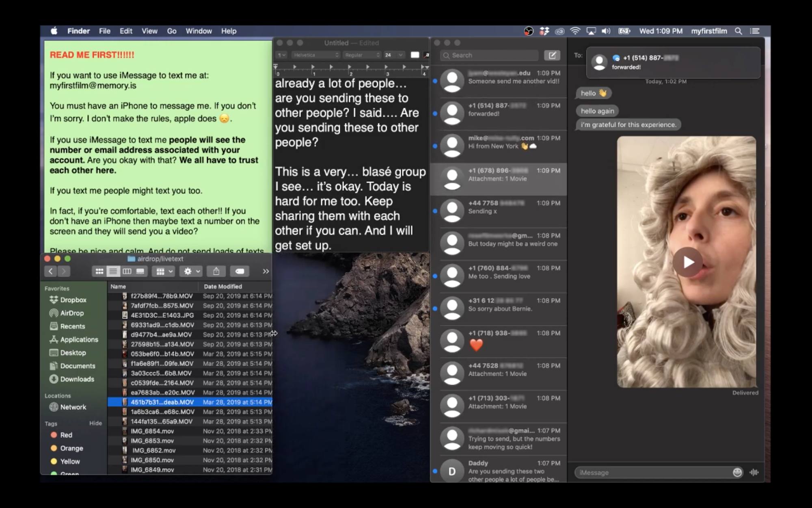
Task: Open the Helvetica font family dropdown
Action: (x=316, y=55)
